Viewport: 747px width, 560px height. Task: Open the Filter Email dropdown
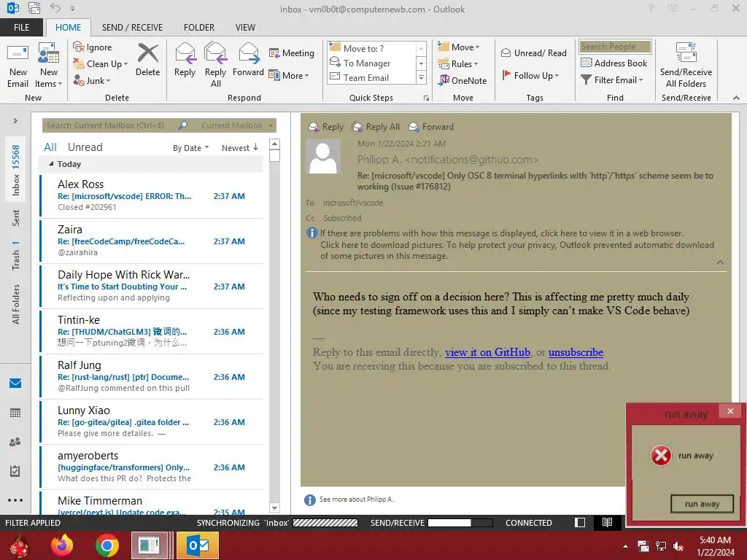tap(612, 80)
